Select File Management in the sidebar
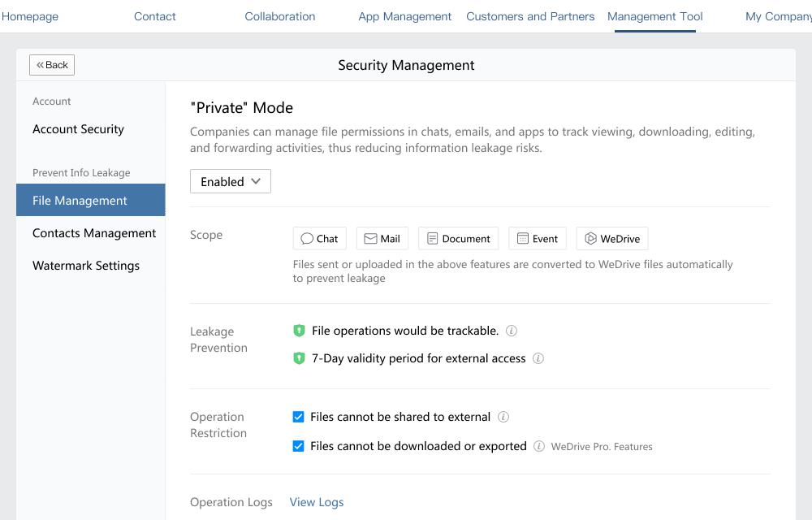 (91, 200)
